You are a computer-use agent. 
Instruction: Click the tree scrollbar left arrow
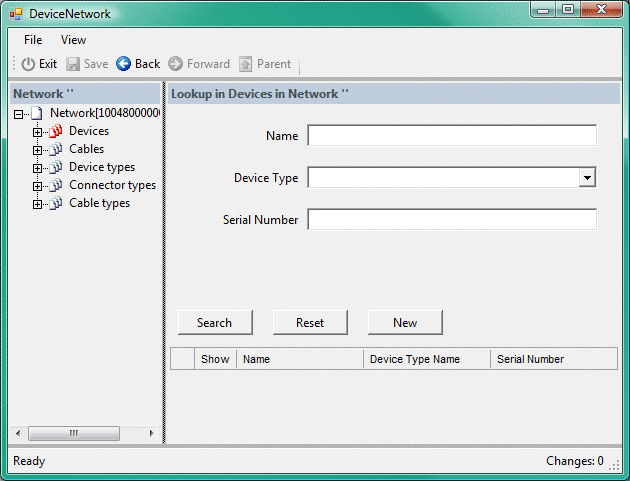(18, 433)
